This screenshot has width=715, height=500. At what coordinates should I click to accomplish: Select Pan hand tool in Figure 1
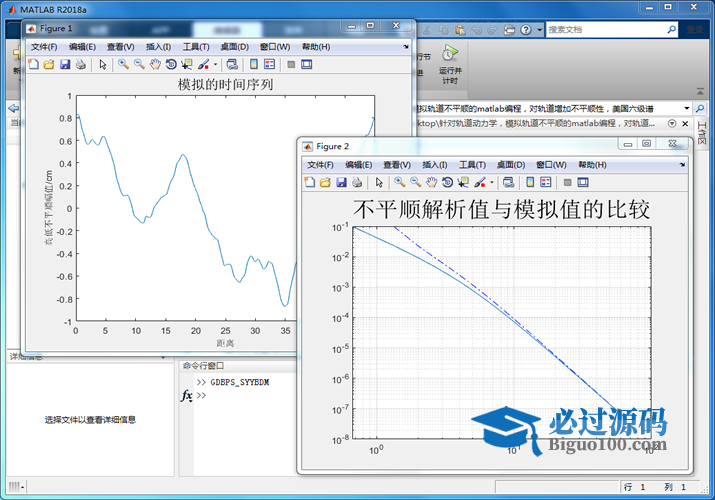click(x=155, y=64)
